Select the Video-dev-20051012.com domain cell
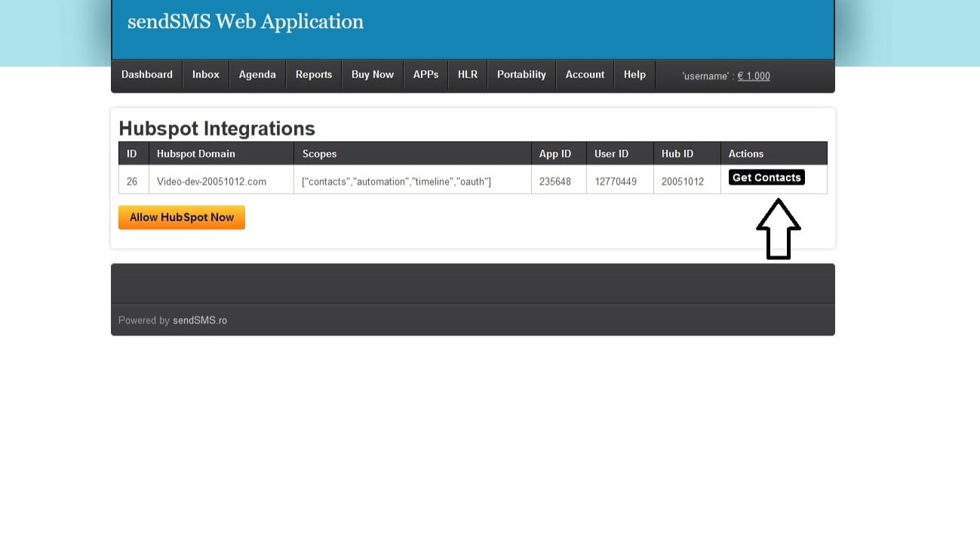The image size is (980, 551). (x=211, y=182)
